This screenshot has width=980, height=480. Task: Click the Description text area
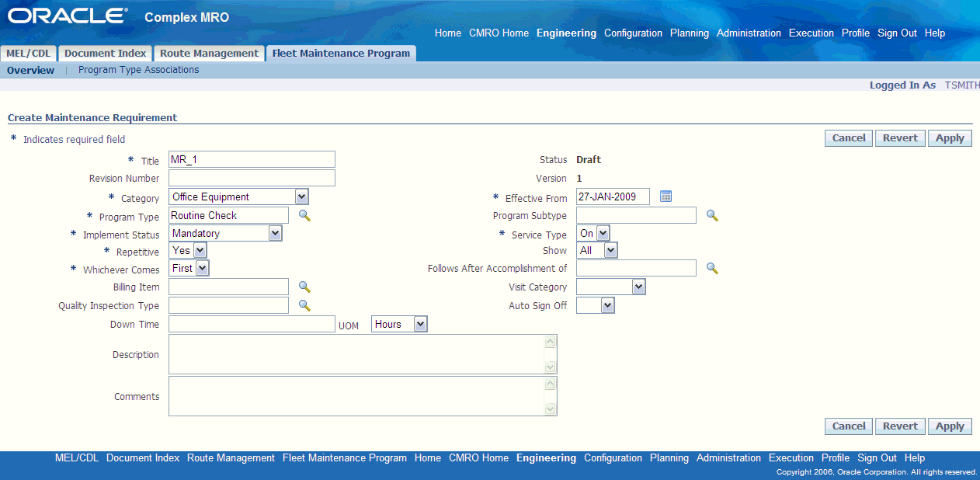[x=363, y=354]
